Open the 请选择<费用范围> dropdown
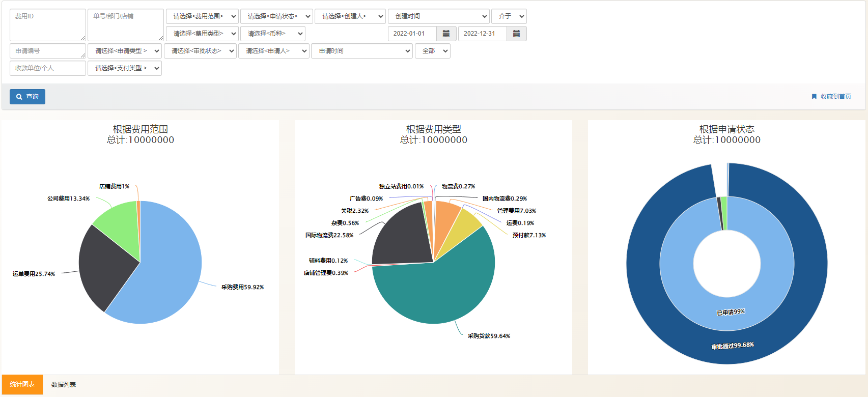868x397 pixels. point(202,16)
